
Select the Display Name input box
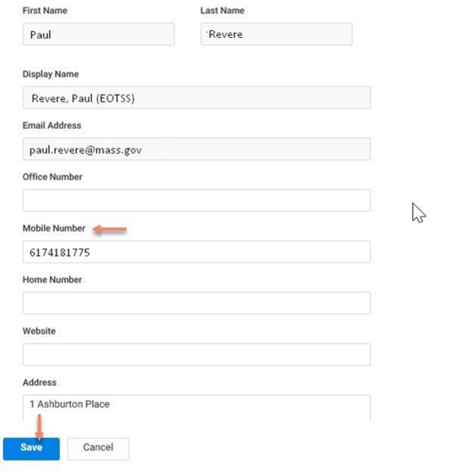[196, 98]
